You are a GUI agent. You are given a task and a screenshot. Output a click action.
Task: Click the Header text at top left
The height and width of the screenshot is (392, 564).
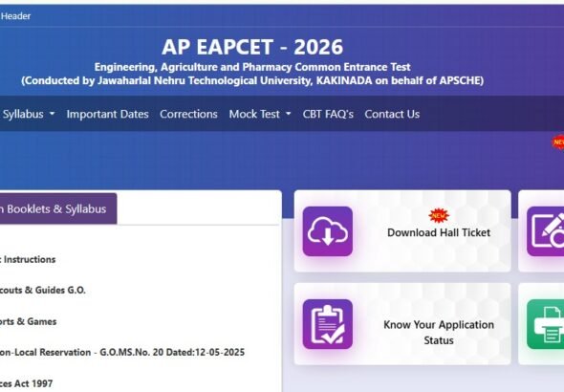(15, 16)
